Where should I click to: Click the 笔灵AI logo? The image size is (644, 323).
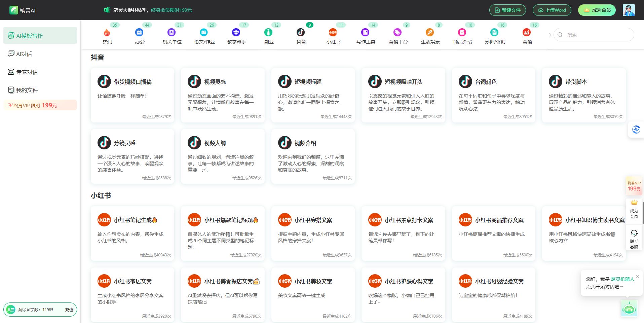click(23, 10)
